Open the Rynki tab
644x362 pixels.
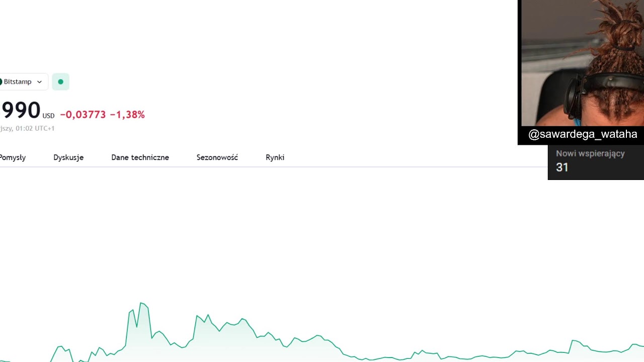[x=275, y=157]
